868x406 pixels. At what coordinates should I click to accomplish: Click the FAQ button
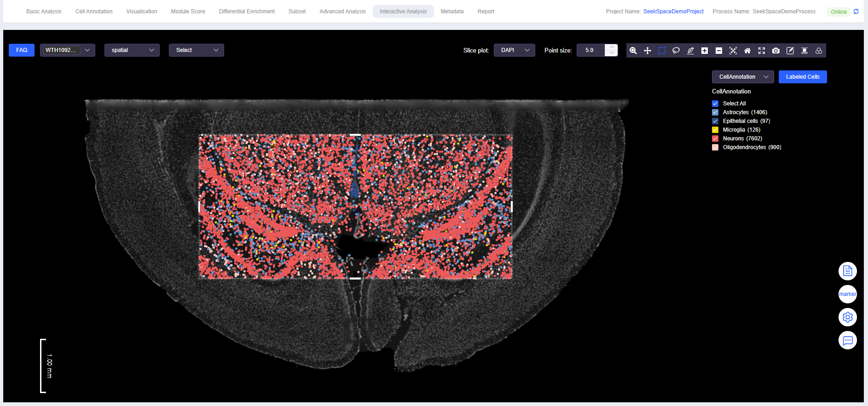pyautogui.click(x=22, y=50)
